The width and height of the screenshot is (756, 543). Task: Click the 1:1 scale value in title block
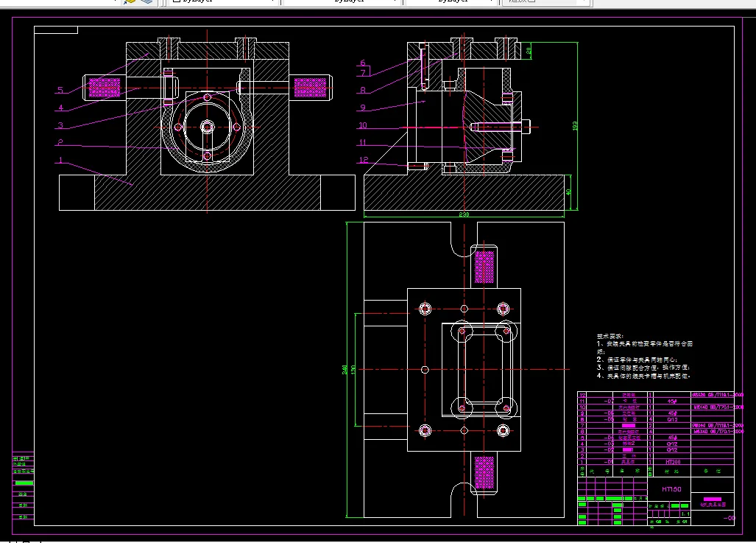tap(685, 514)
